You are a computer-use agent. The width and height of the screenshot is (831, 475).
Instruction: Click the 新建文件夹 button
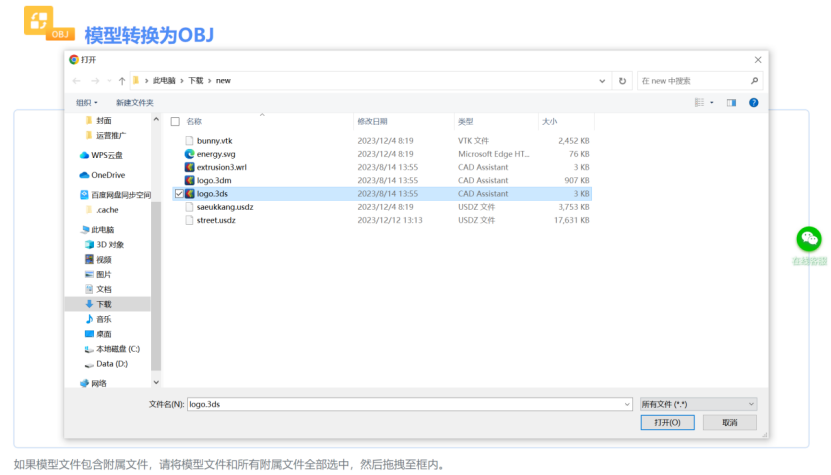click(x=135, y=102)
